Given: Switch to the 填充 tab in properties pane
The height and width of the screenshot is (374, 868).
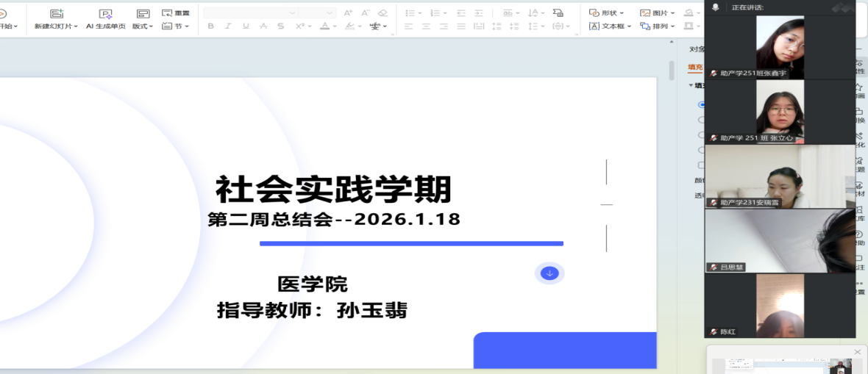Looking at the screenshot, I should (x=695, y=67).
